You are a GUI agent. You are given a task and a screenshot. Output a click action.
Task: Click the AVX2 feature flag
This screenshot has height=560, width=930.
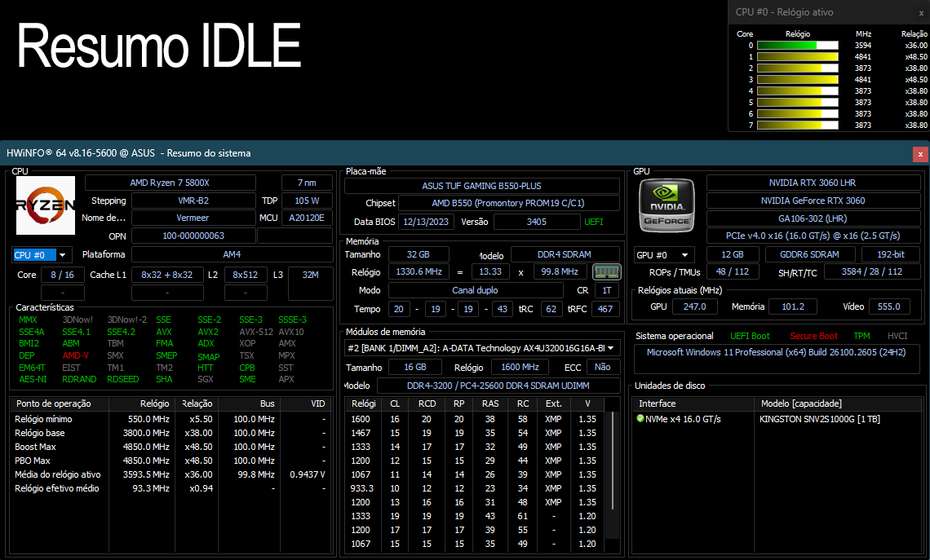[208, 332]
